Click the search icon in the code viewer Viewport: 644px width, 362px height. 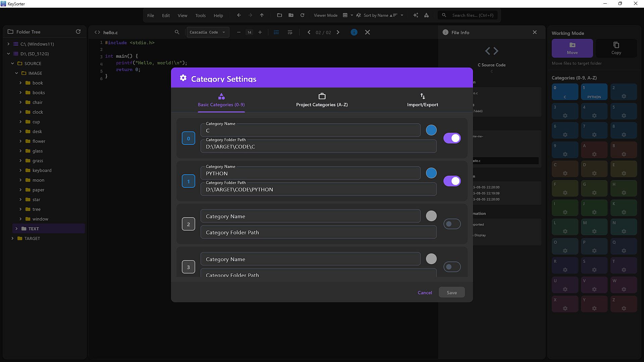coord(177,32)
